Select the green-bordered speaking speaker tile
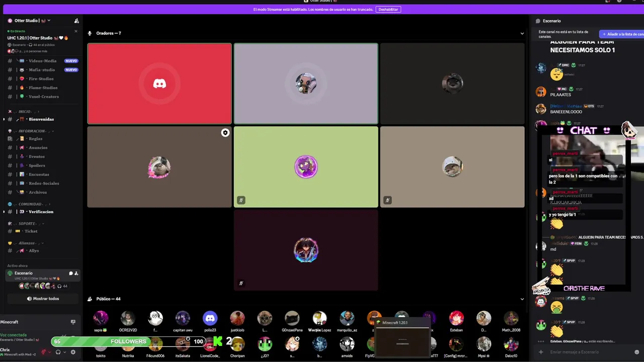The width and height of the screenshot is (644, 362). coord(306,83)
